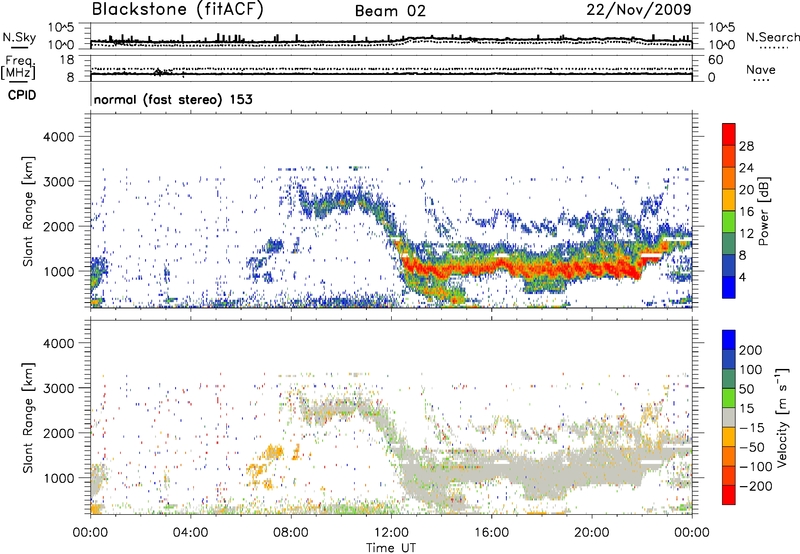The height and width of the screenshot is (554, 800).
Task: Click the '08:00' time tick label
Action: point(291,533)
